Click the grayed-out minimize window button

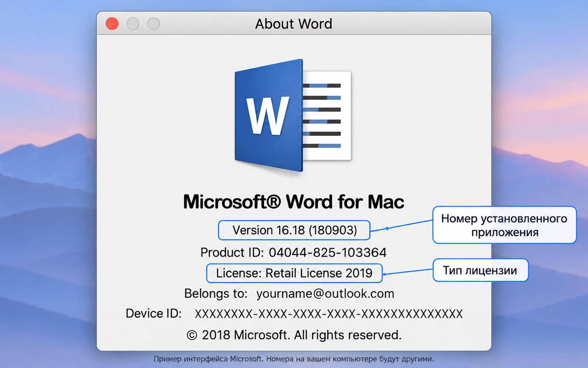point(133,24)
